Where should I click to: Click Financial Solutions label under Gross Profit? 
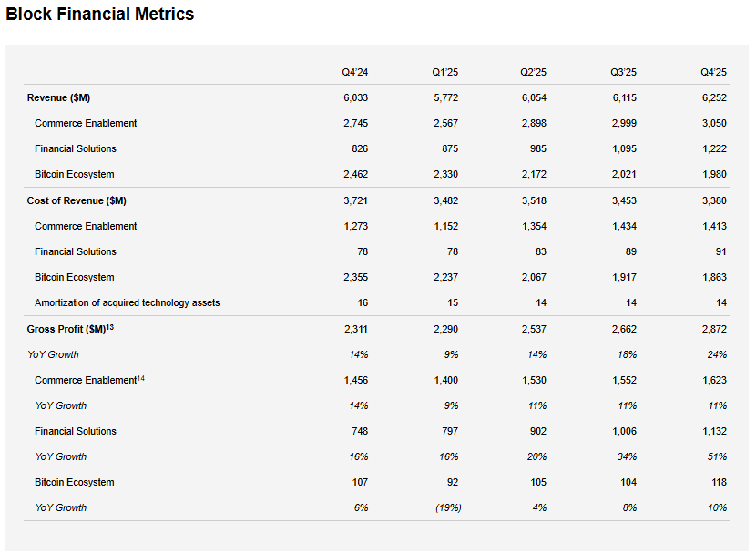coord(76,431)
